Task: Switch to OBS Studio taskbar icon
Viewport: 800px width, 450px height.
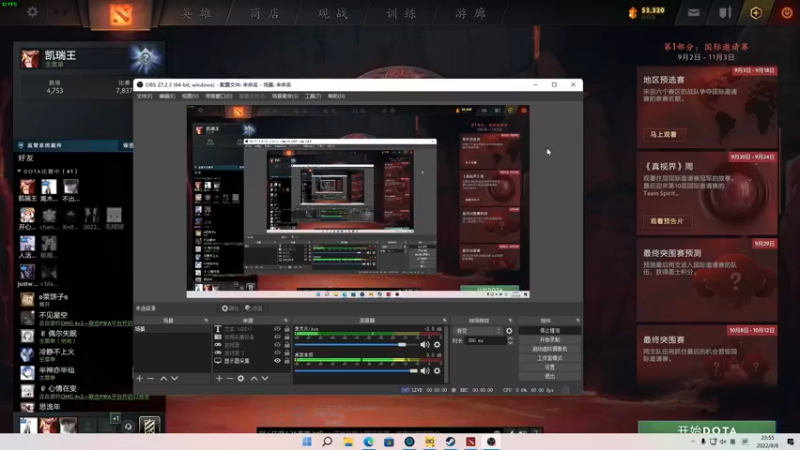Action: 491,441
